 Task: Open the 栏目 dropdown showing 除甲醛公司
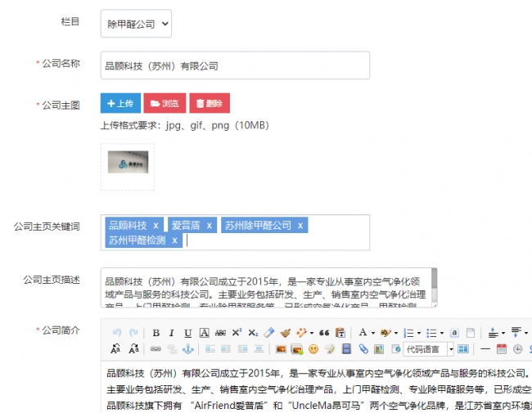[136, 24]
